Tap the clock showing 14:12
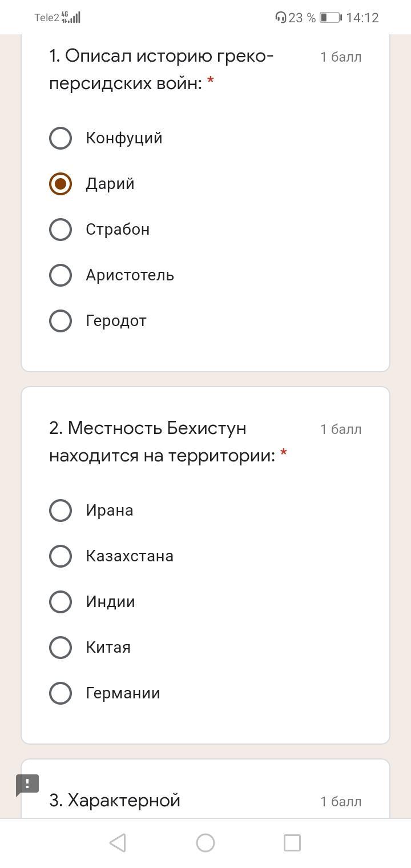The width and height of the screenshot is (411, 868). [x=362, y=18]
